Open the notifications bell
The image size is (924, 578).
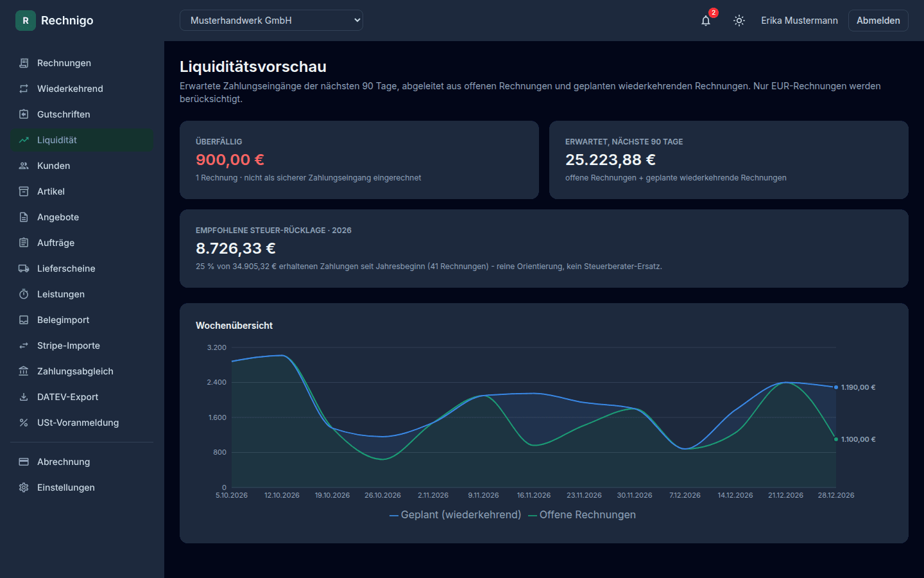706,21
